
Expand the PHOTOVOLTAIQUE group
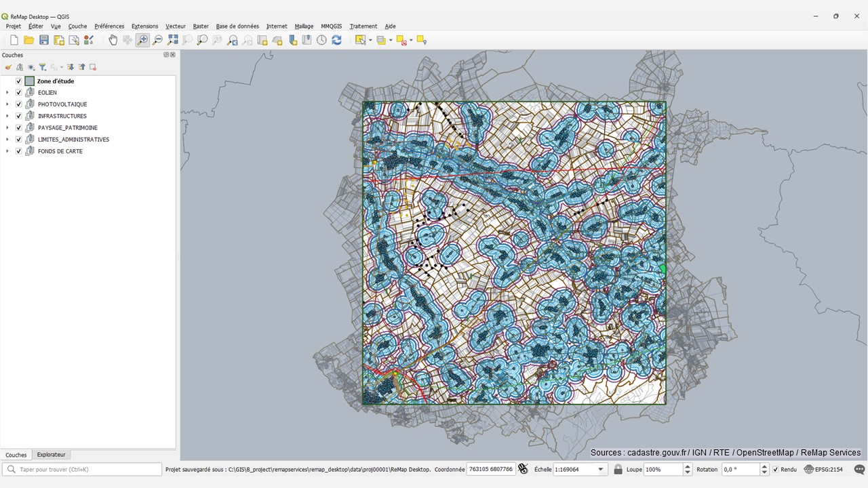7,104
